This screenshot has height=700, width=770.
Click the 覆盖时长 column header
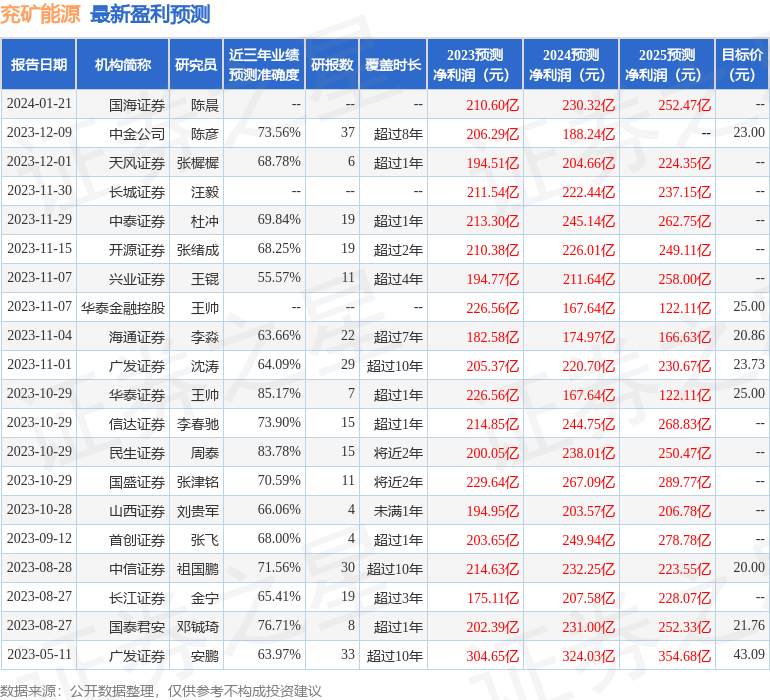tap(392, 65)
